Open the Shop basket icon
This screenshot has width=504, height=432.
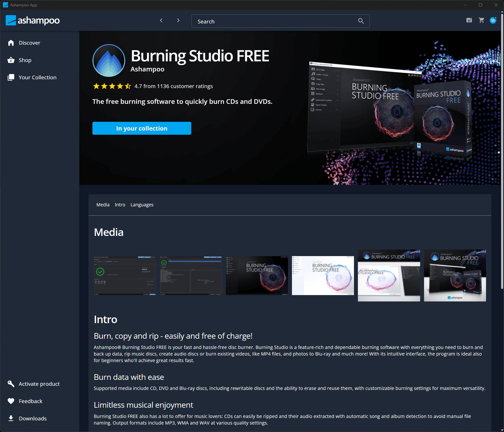[x=11, y=60]
